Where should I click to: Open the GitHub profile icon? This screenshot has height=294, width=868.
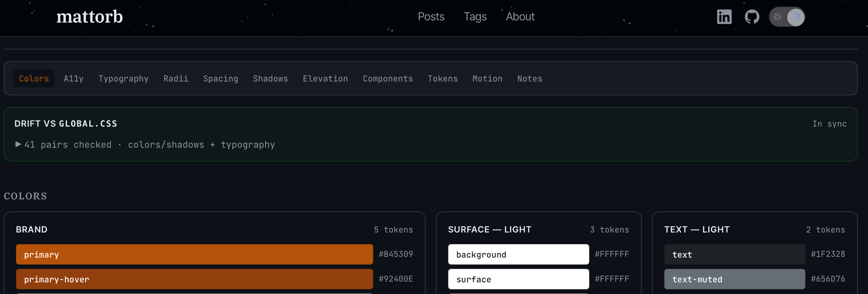pos(752,17)
